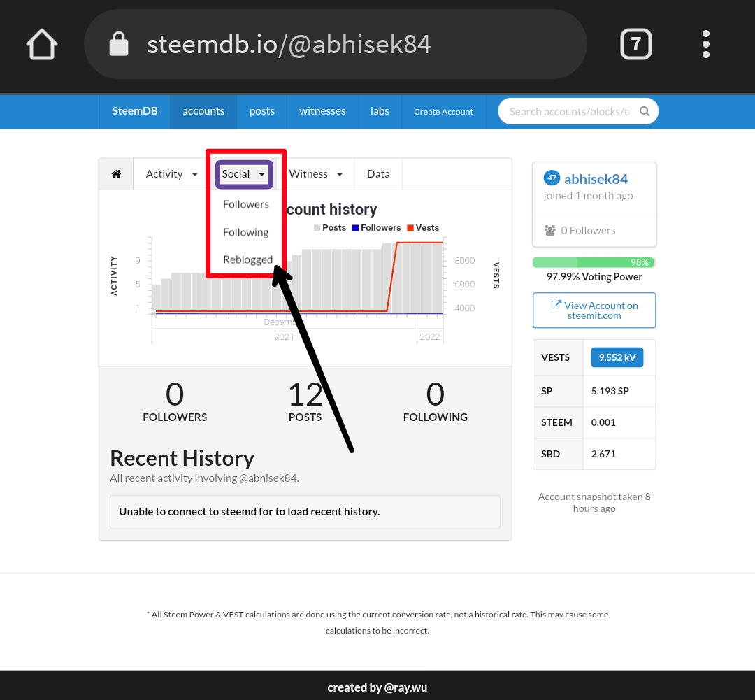The image size is (755, 700).
Task: Go to the accounts nav item
Action: pyautogui.click(x=203, y=111)
